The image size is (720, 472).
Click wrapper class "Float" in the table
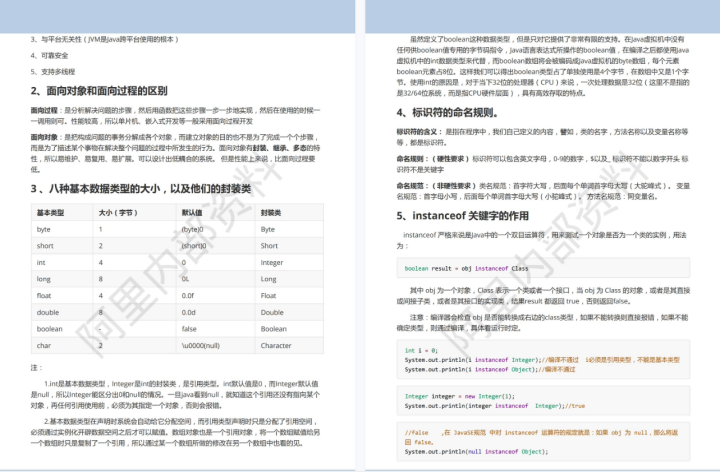click(268, 296)
